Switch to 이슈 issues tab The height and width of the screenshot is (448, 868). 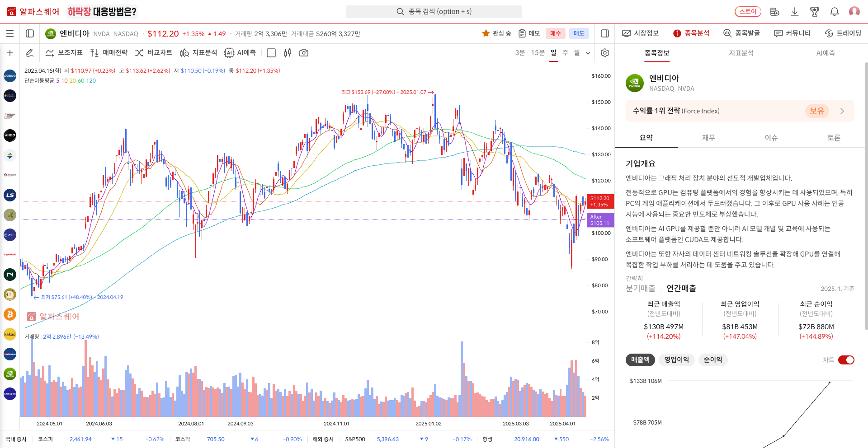(771, 138)
